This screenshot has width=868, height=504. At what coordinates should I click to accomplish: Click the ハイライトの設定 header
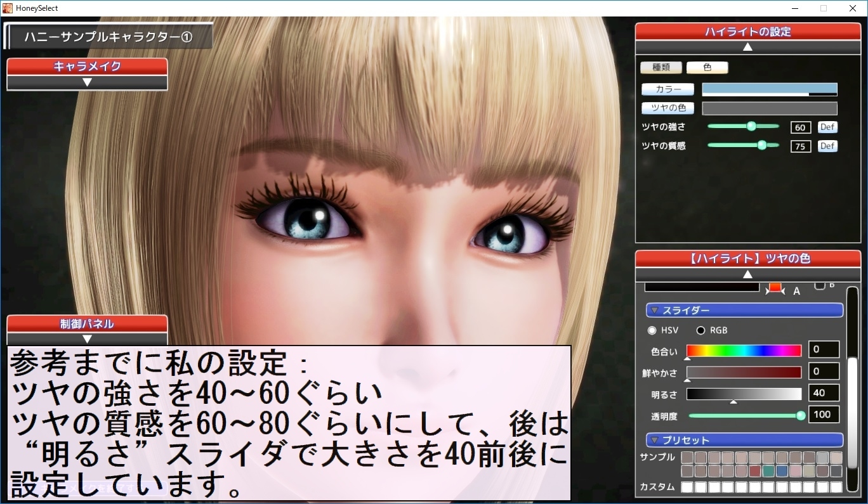(x=747, y=32)
